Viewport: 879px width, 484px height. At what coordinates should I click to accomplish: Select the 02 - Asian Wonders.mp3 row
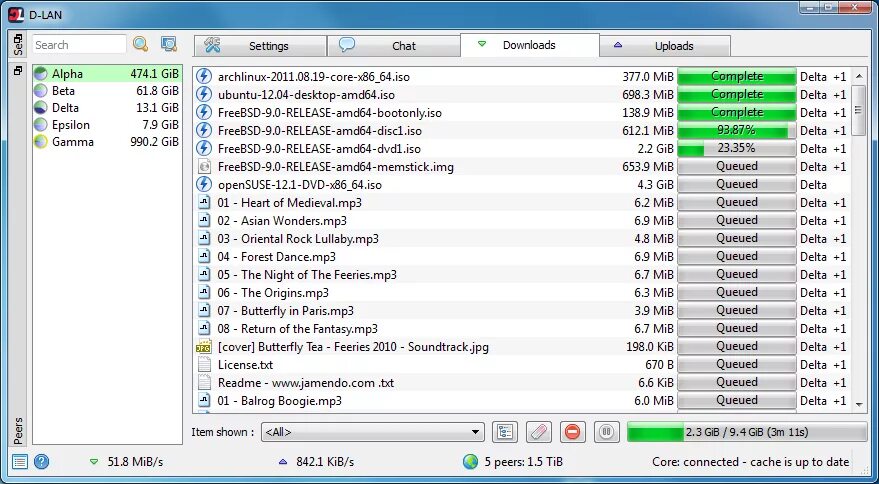(522, 220)
